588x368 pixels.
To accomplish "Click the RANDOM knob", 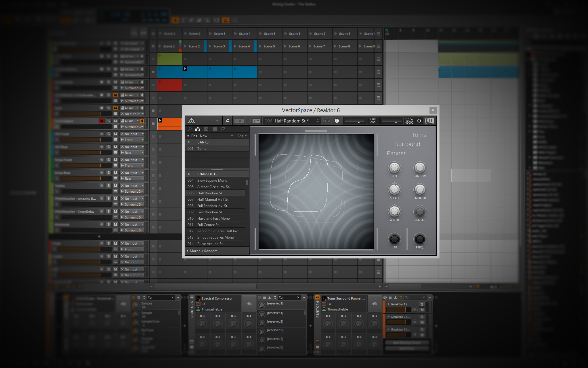I will tap(420, 168).
